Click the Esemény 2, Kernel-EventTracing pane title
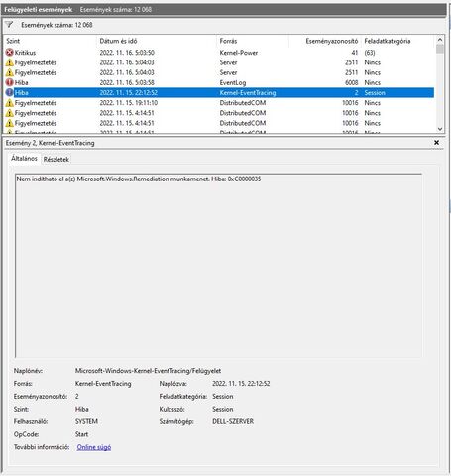Viewport: 451px width, 476px height. pos(50,143)
